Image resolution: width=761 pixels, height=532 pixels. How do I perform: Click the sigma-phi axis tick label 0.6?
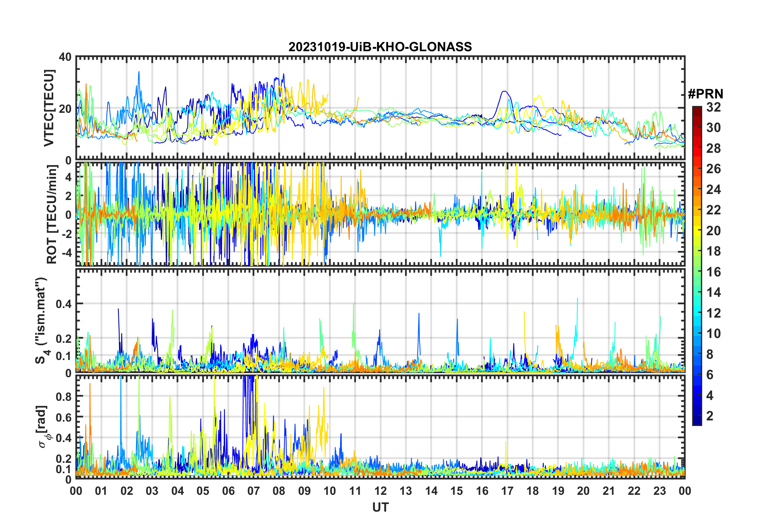tap(64, 417)
